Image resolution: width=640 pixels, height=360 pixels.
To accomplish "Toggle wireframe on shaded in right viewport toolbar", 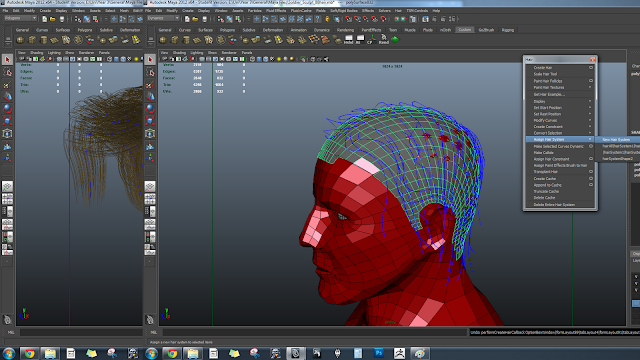I will (266, 59).
